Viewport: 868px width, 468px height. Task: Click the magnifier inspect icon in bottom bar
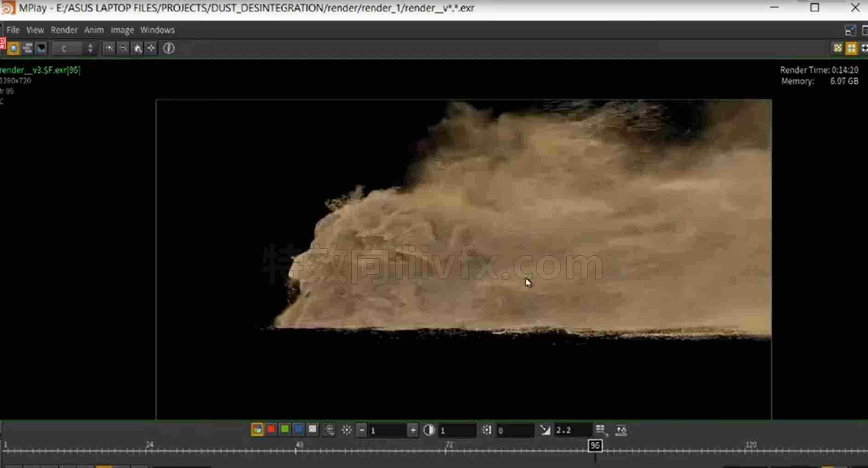click(x=329, y=430)
